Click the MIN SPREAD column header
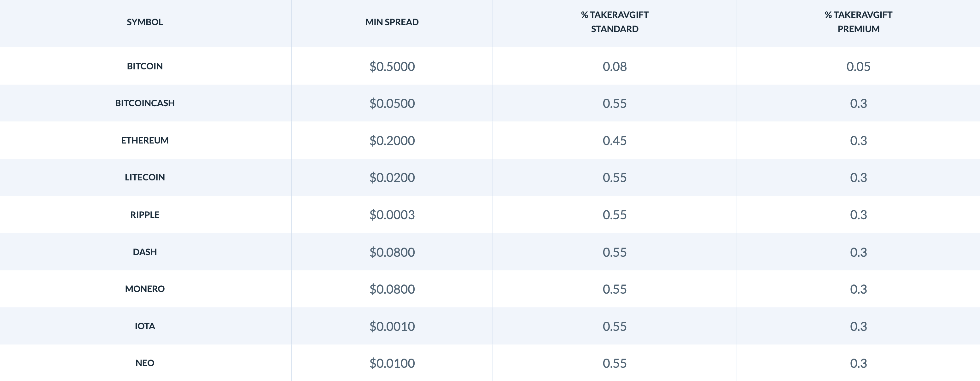Viewport: 980px width, 381px height. [x=392, y=22]
